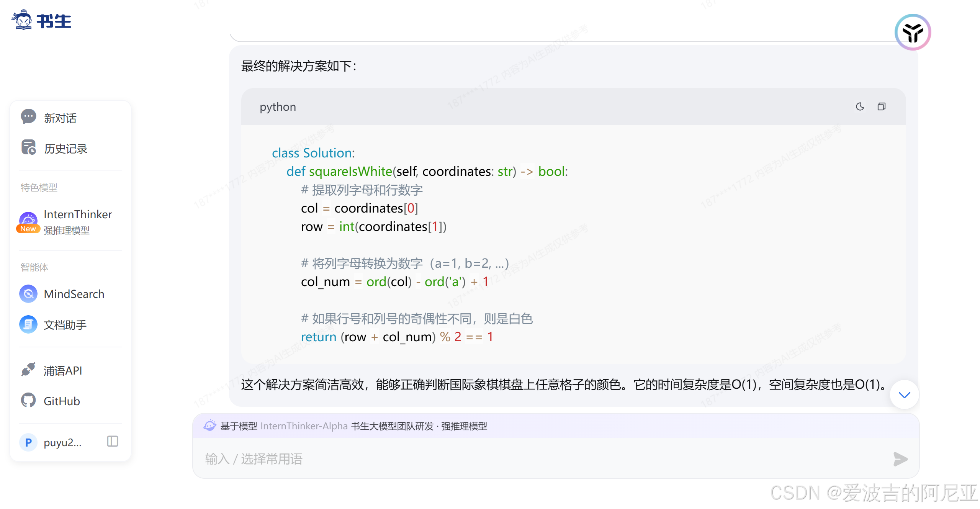Image resolution: width=980 pixels, height=509 pixels.
Task: Select the 新对话 menu label
Action: coord(60,118)
